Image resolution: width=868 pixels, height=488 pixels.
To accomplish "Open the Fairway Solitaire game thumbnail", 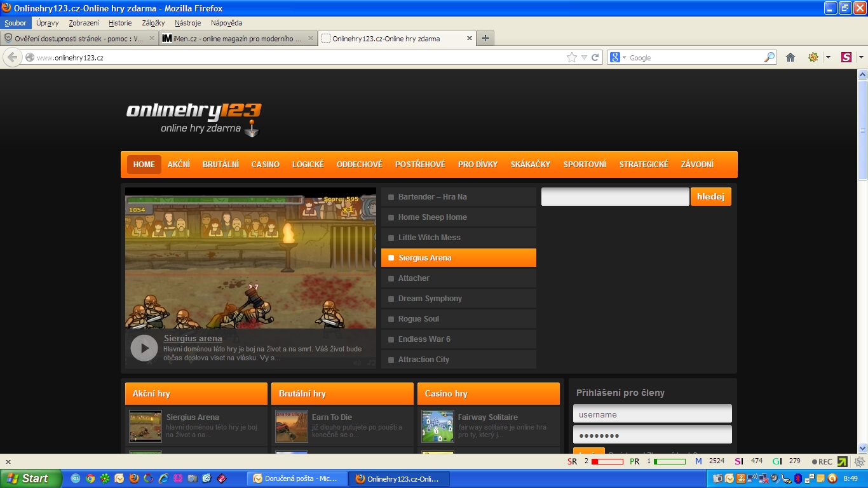I will tap(438, 426).
